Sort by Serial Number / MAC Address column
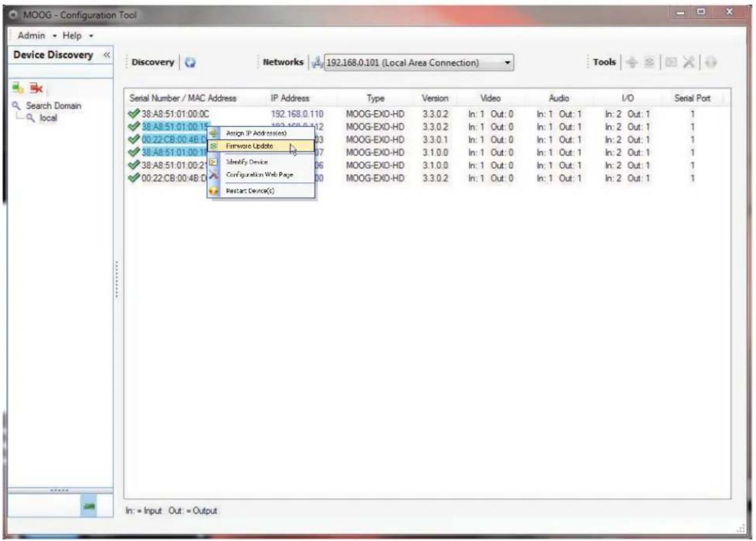Viewport: 756px width, 541px height. click(x=183, y=98)
